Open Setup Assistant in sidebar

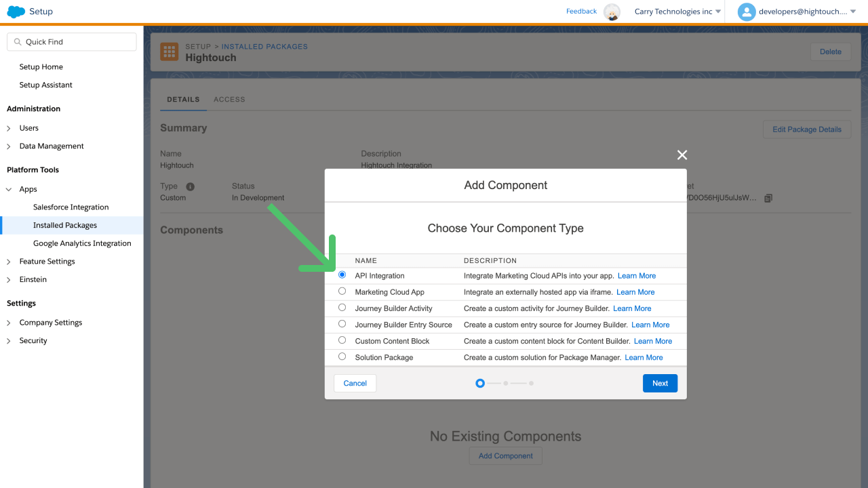[46, 85]
